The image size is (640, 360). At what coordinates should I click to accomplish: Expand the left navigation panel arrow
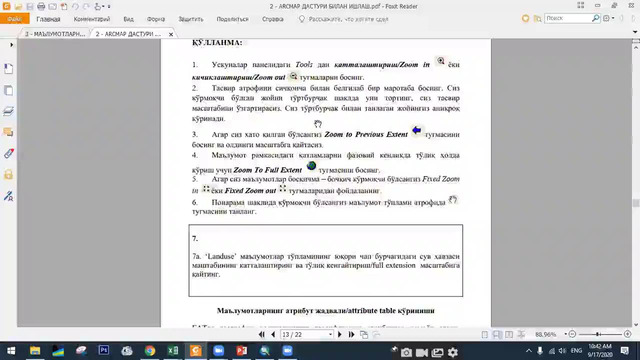click(x=11, y=44)
